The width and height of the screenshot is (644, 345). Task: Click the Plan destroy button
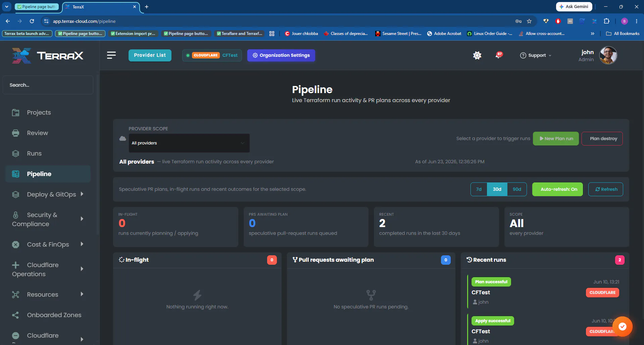pyautogui.click(x=602, y=139)
